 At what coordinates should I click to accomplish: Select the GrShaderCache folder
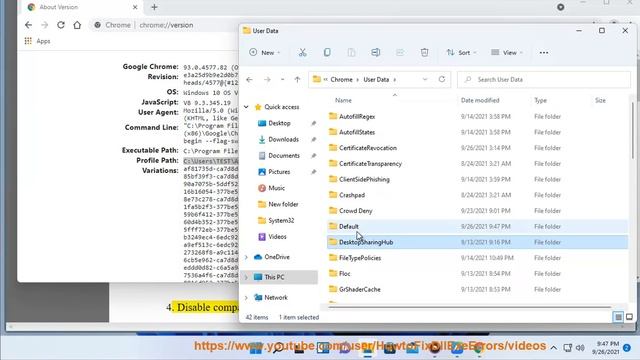point(477,289)
